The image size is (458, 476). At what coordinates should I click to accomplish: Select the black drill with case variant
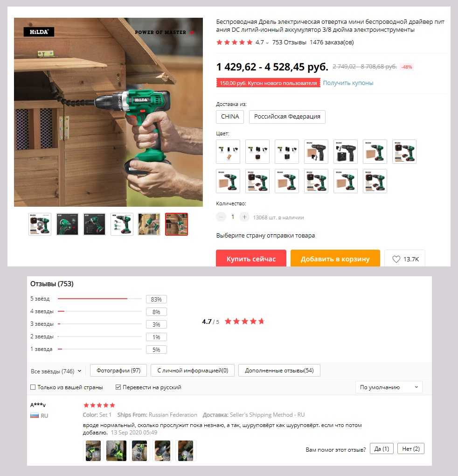(x=346, y=152)
